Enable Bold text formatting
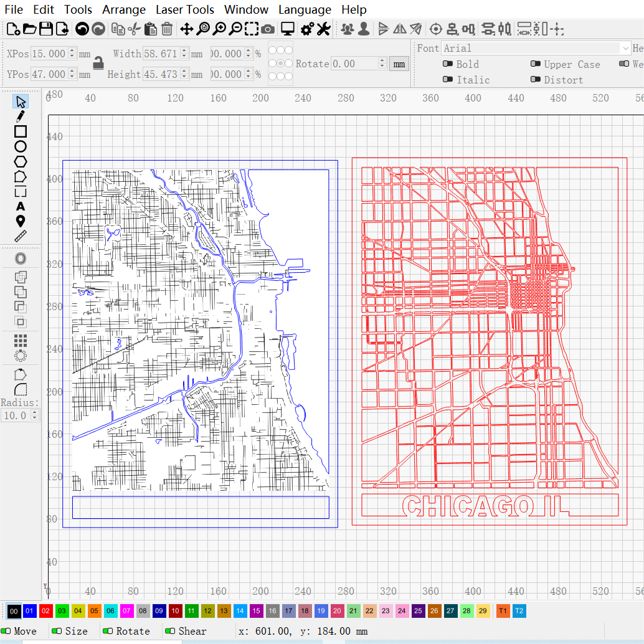This screenshot has width=644, height=644. click(x=448, y=64)
